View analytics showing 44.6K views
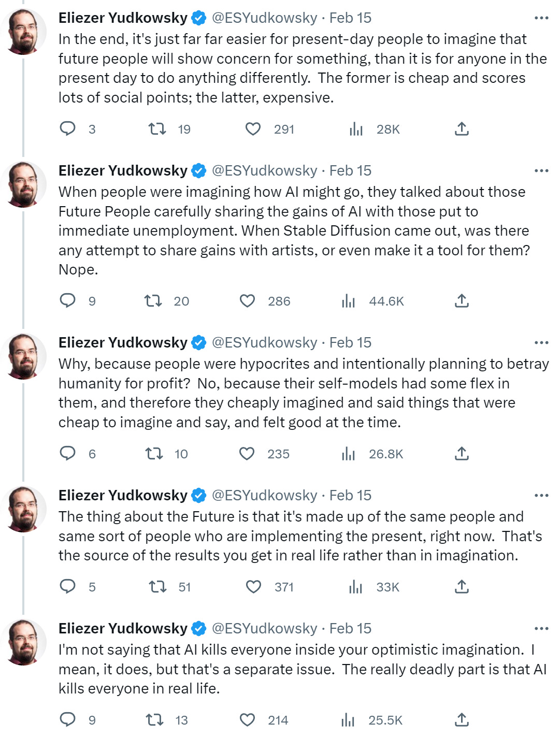Viewport: 560px width, 737px height. (348, 301)
